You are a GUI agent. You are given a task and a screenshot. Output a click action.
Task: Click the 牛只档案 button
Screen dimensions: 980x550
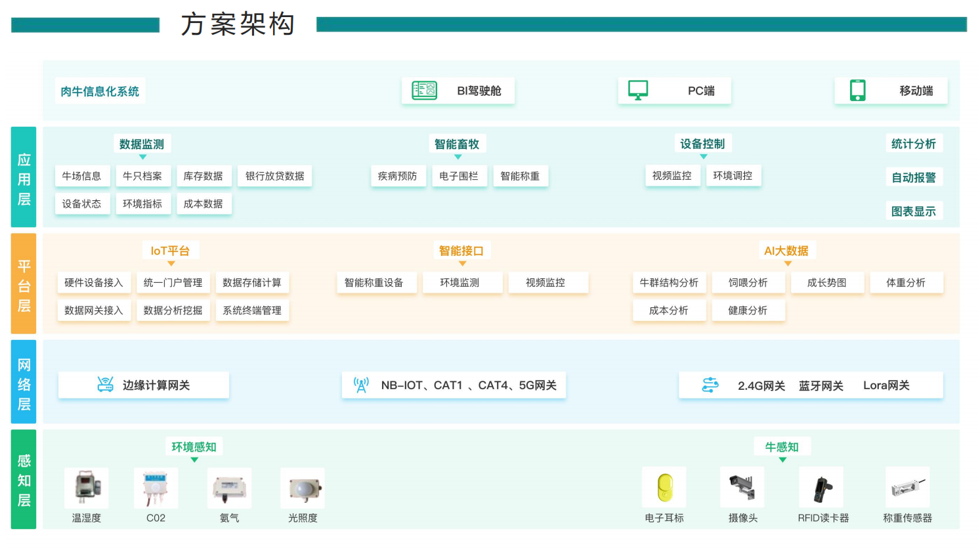[142, 176]
